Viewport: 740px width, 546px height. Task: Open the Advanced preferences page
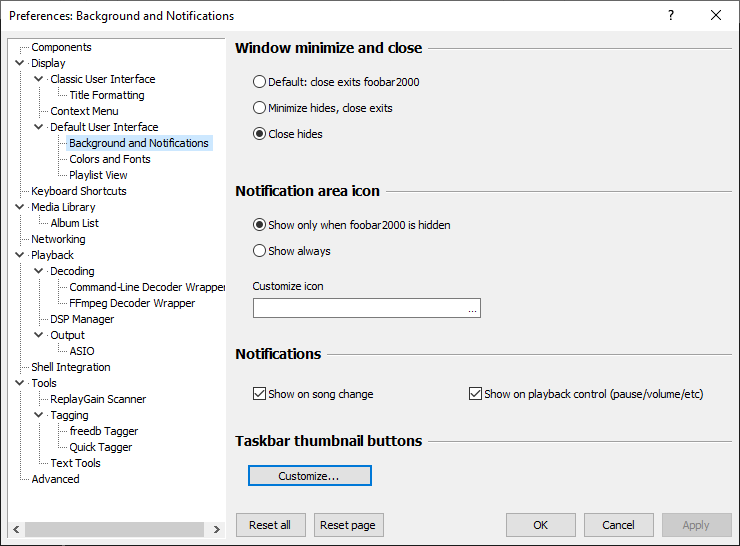[x=55, y=479]
